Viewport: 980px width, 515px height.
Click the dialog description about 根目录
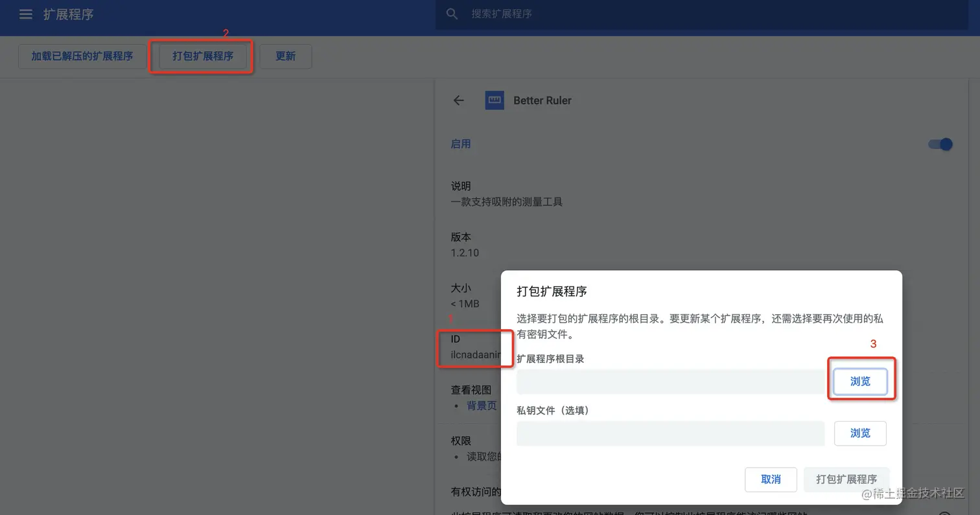700,326
